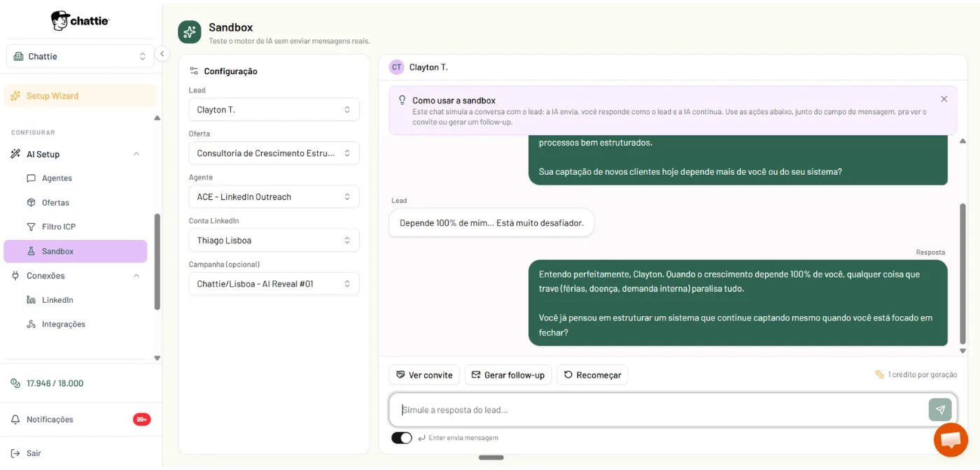Click the send message paper-plane button
This screenshot has width=980, height=470.
click(940, 410)
